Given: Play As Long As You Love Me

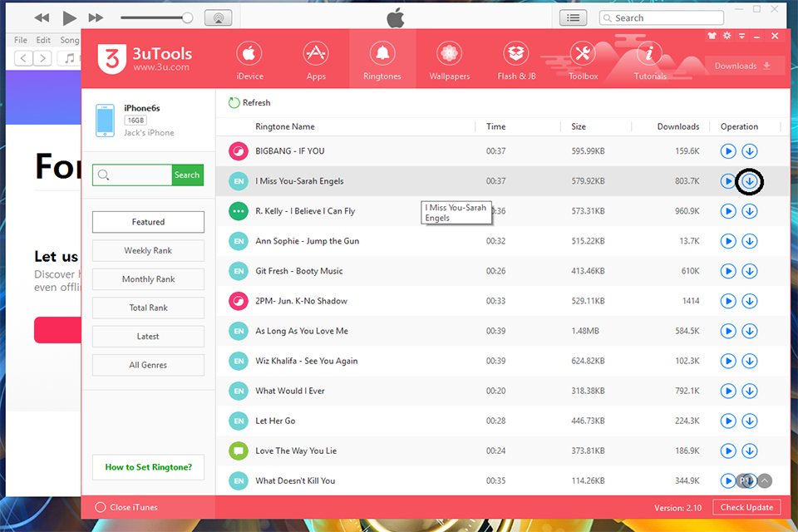Looking at the screenshot, I should point(728,332).
